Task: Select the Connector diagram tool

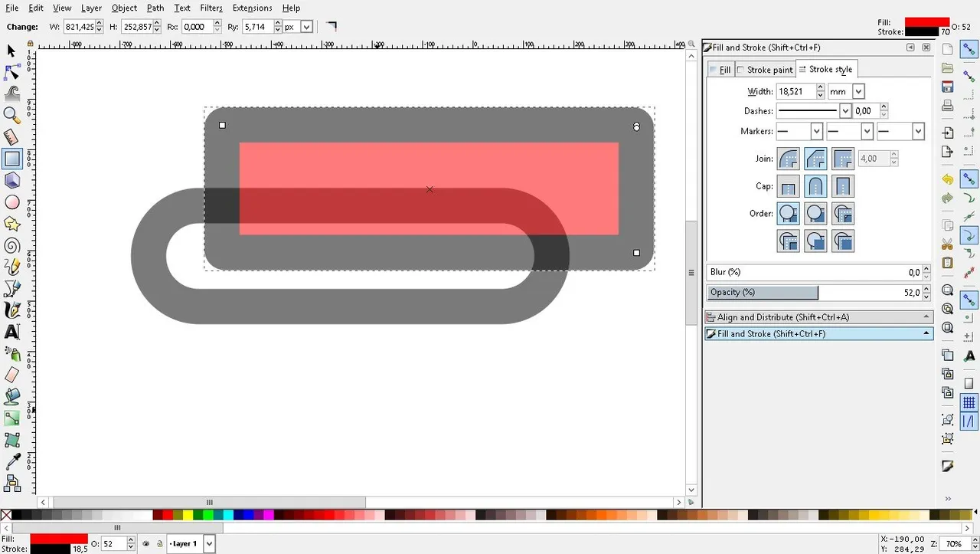Action: tap(11, 483)
